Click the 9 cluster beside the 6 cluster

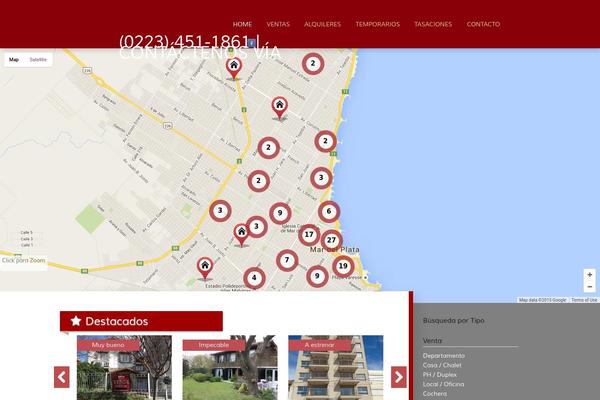[280, 213]
